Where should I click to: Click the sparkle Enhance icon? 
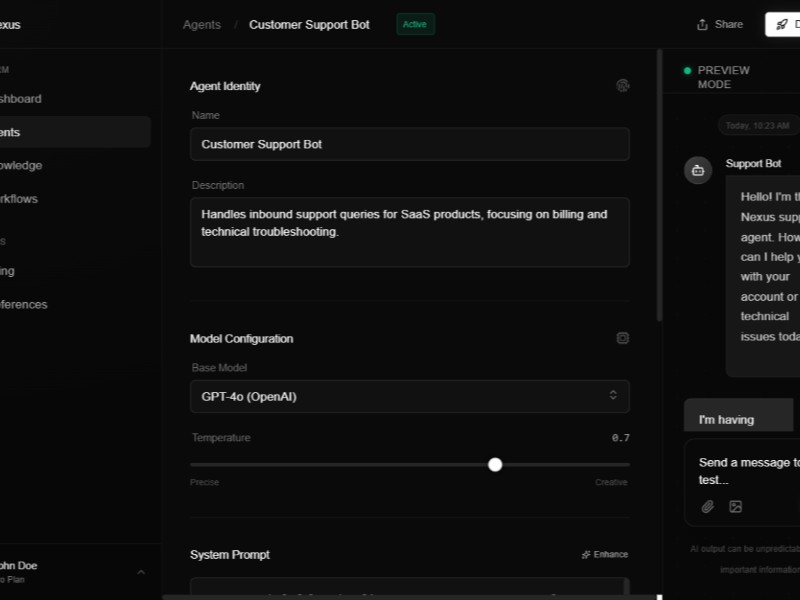[586, 555]
